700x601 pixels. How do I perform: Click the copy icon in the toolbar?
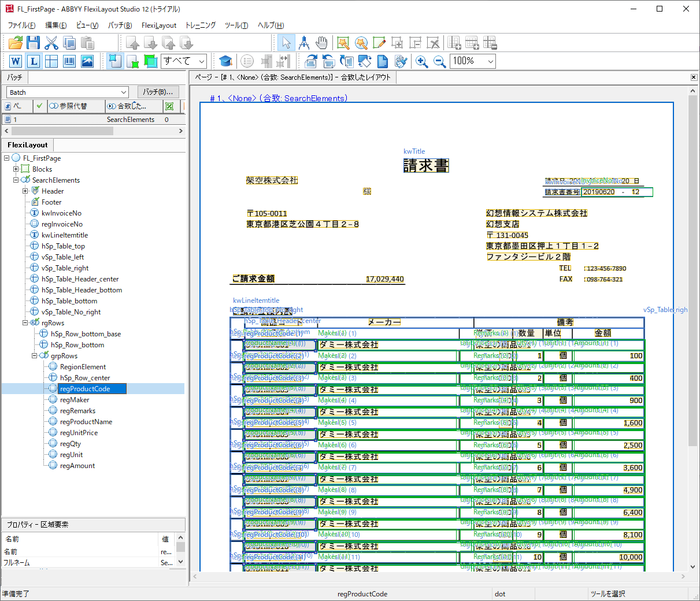pos(69,43)
